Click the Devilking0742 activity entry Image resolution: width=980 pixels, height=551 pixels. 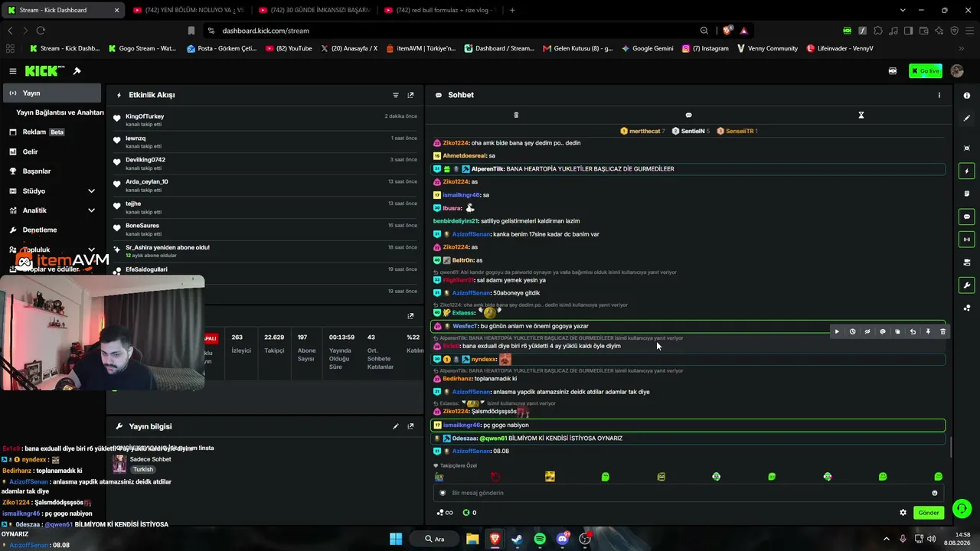tap(266, 163)
